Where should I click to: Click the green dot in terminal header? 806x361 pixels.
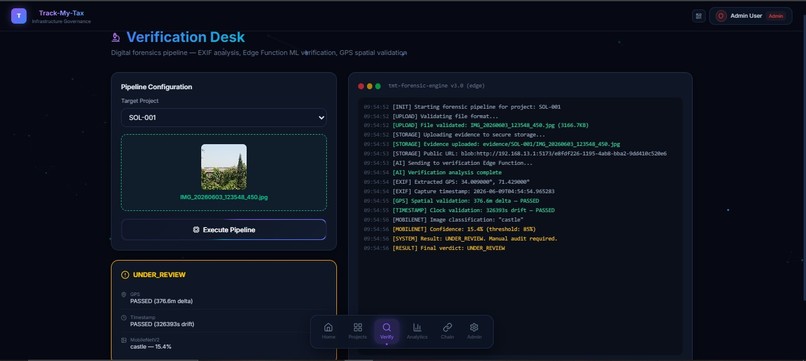coord(378,86)
